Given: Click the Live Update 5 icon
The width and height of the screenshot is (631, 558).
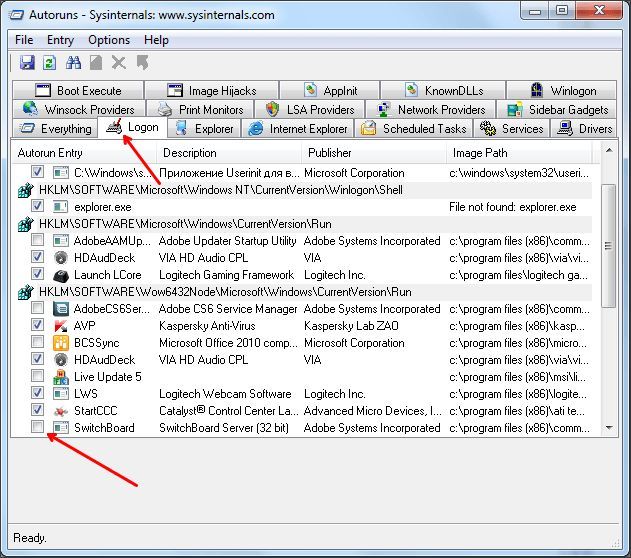Looking at the screenshot, I should pyautogui.click(x=61, y=377).
